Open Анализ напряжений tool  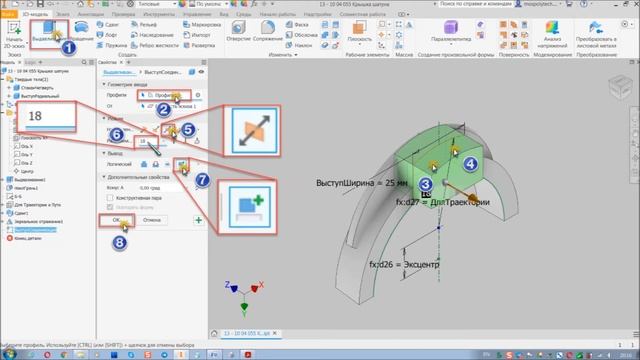pos(552,34)
